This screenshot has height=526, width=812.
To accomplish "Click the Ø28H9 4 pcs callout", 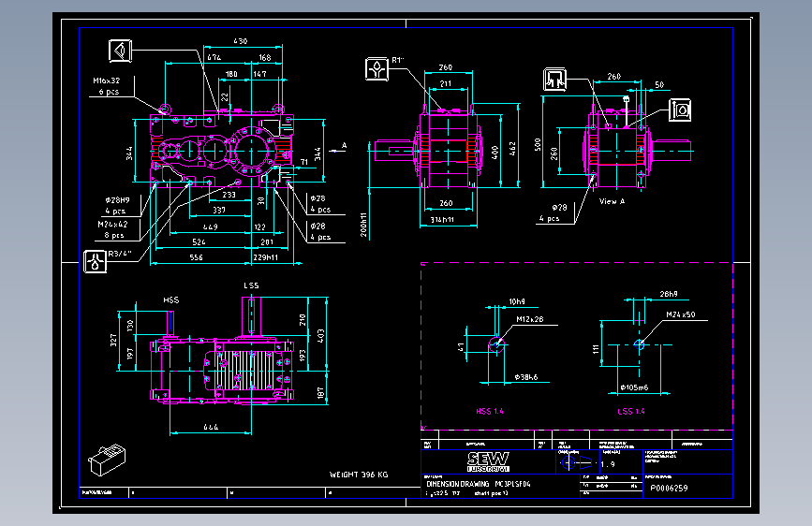I will click(117, 205).
